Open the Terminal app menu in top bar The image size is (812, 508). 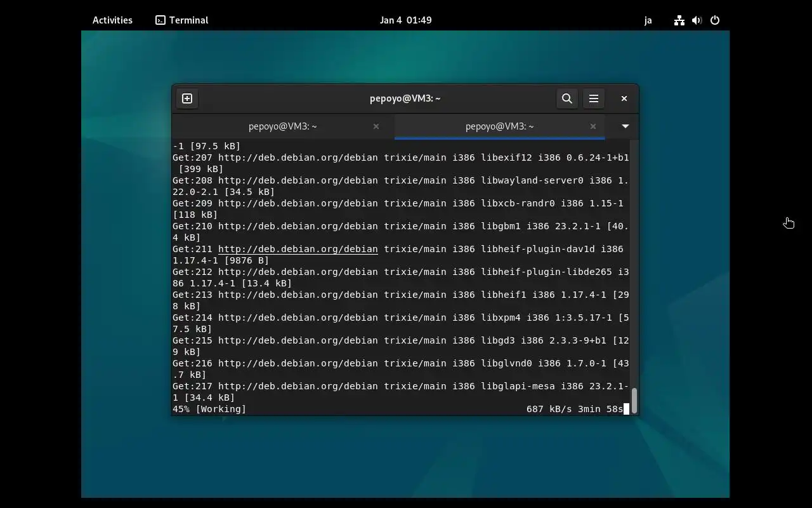(182, 20)
